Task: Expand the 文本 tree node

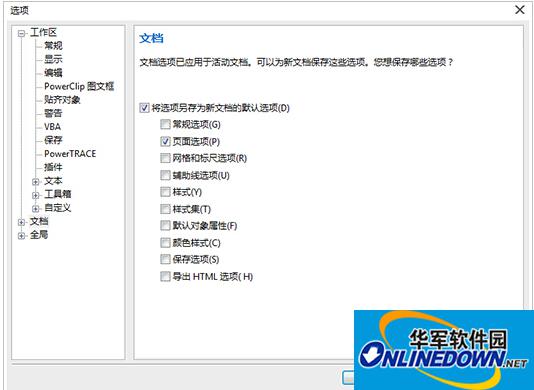Action: pos(36,182)
